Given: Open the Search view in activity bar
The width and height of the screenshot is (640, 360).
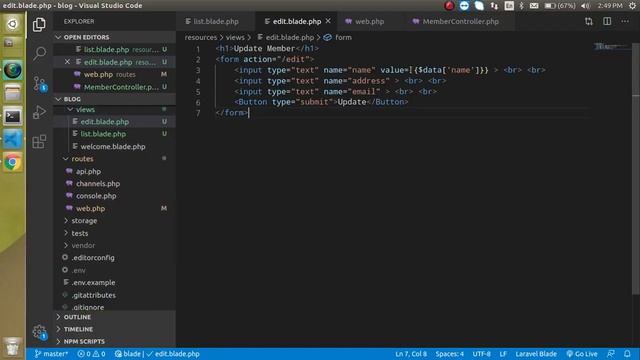Looking at the screenshot, I should 39,53.
